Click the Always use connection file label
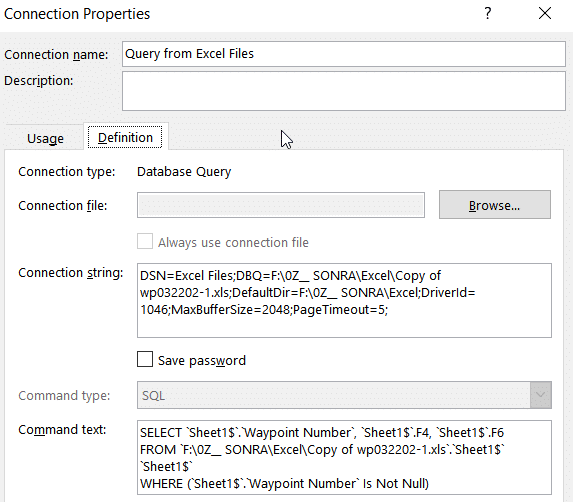The width and height of the screenshot is (573, 502). [x=233, y=243]
